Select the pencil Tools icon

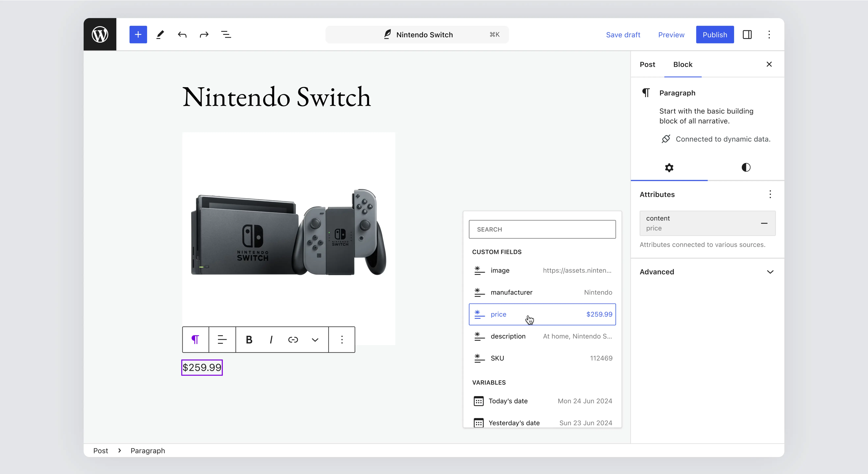[x=160, y=34]
